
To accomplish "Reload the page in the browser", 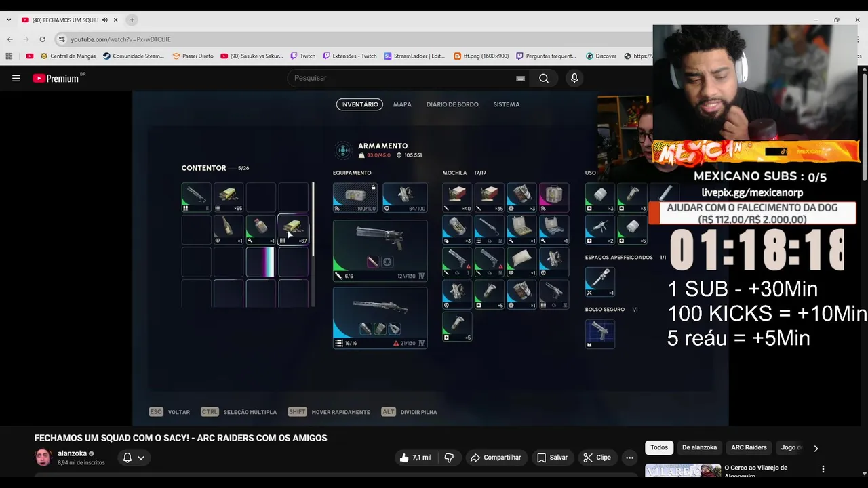I will pyautogui.click(x=42, y=39).
